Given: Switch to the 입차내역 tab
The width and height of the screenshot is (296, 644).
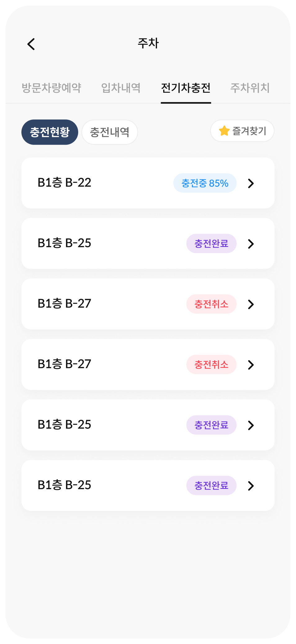Looking at the screenshot, I should [x=121, y=88].
